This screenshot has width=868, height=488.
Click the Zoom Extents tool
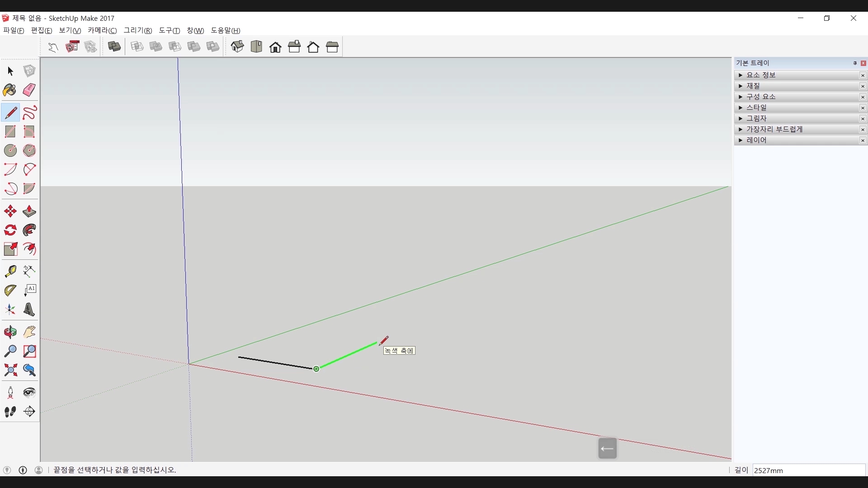click(10, 370)
